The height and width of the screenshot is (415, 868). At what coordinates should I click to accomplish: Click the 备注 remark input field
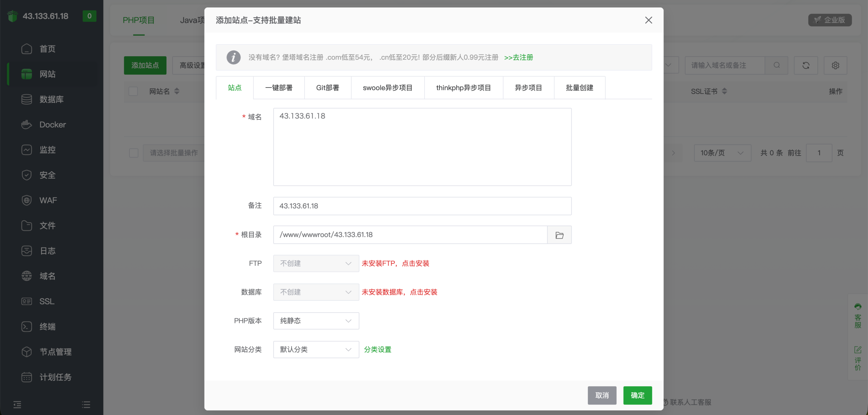[422, 206]
